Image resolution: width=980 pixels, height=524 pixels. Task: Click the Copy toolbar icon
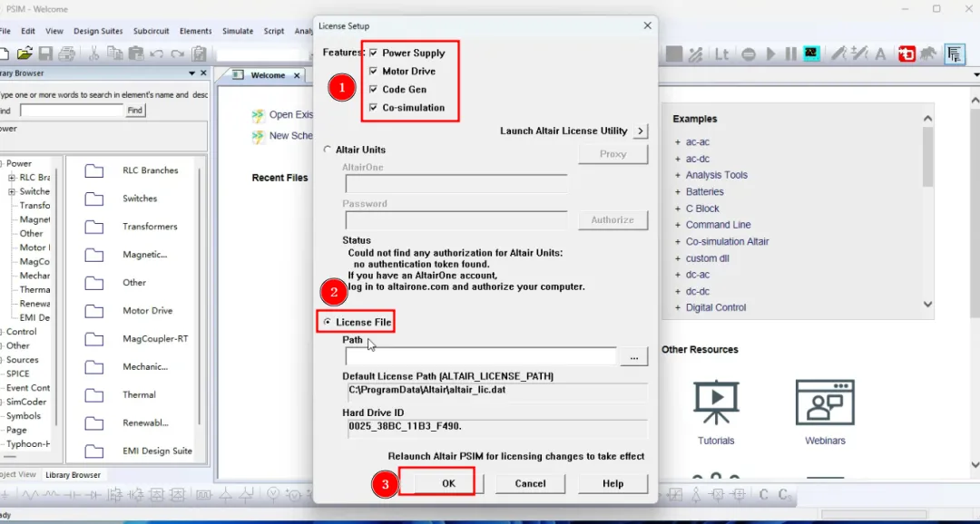[x=115, y=53]
